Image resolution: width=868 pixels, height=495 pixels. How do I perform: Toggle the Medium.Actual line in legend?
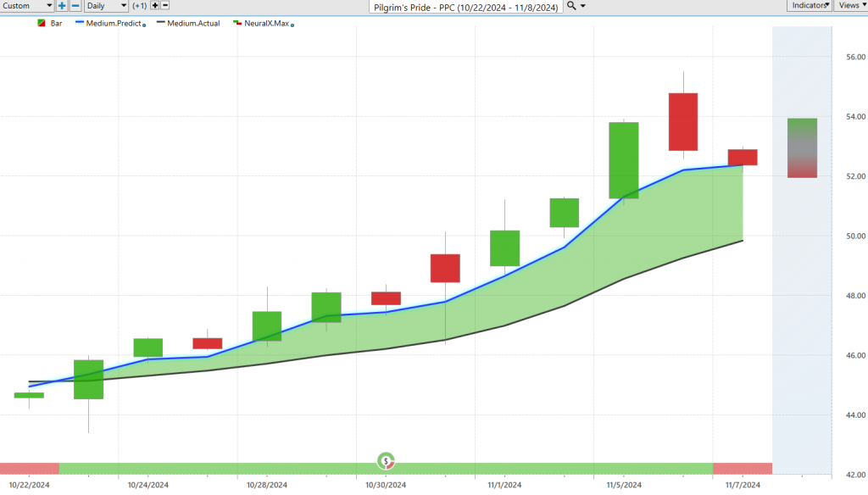pos(193,24)
